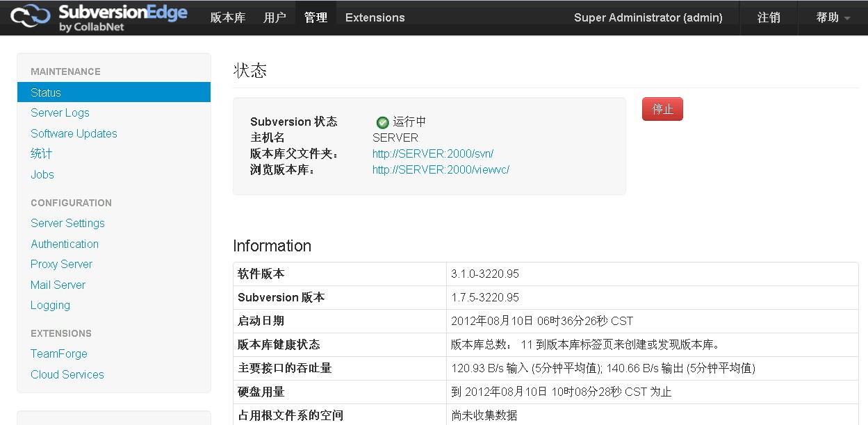This screenshot has width=868, height=425.
Task: Click the 硬盘用量 row label
Action: pos(261,392)
